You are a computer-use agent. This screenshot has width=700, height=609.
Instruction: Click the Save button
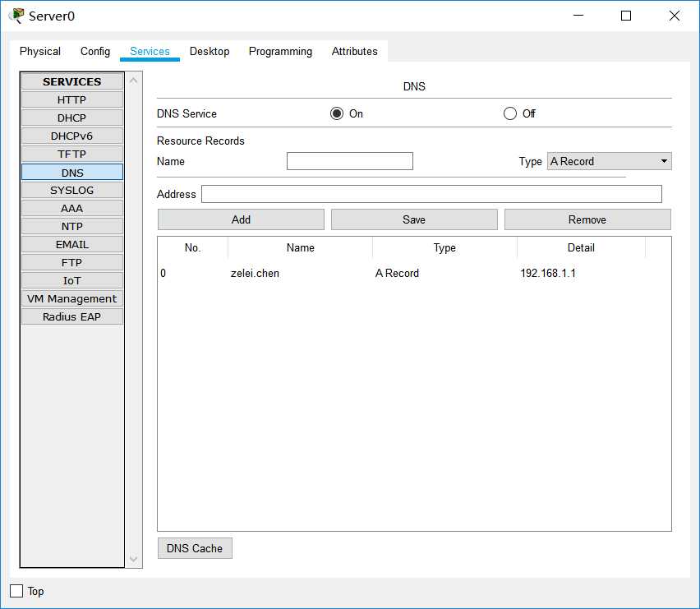coord(414,219)
